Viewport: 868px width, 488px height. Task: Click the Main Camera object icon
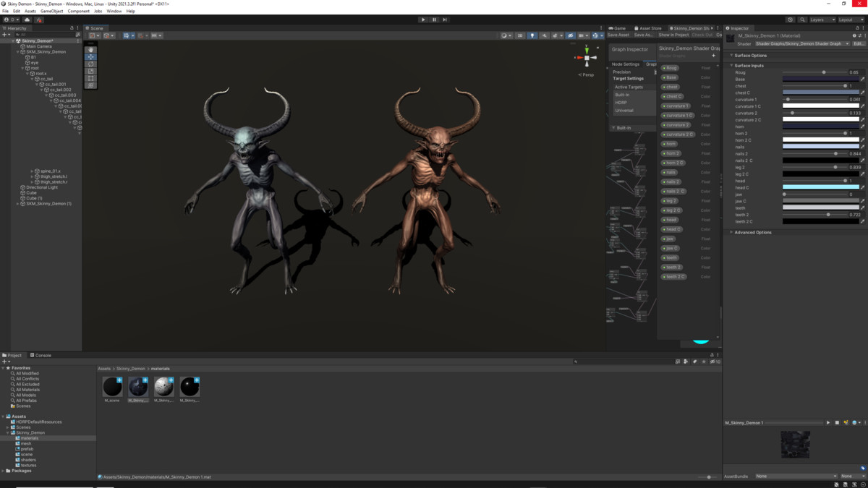click(x=22, y=46)
